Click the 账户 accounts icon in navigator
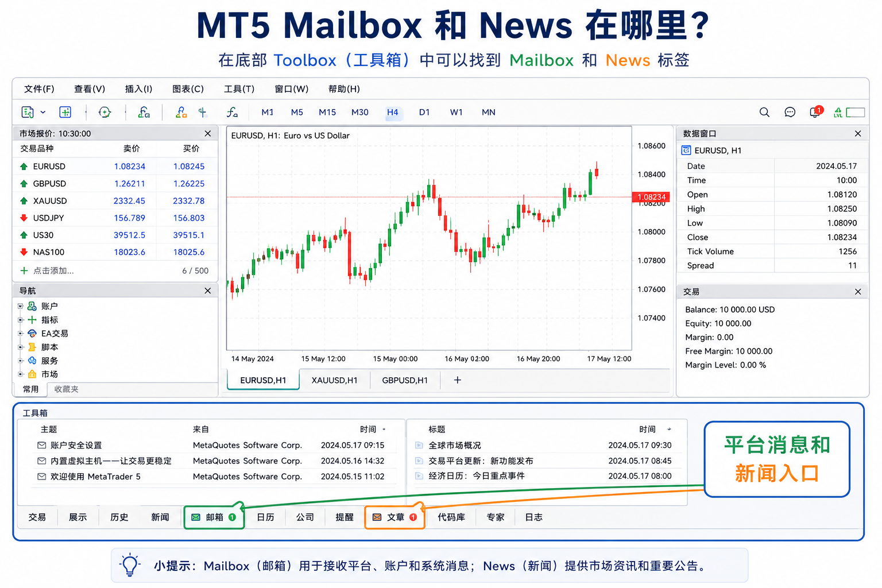 tap(32, 306)
